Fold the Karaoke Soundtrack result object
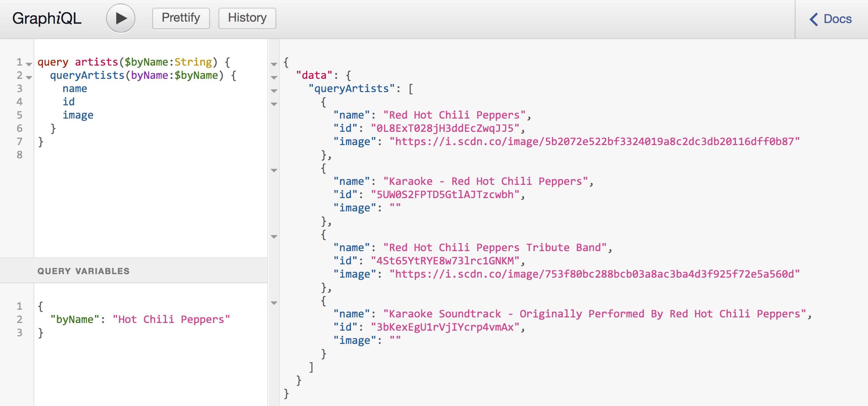Screen dimensions: 868x406 coord(274,303)
